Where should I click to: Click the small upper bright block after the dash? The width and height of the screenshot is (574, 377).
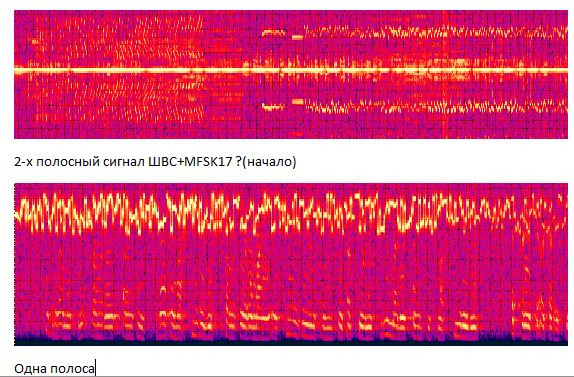[297, 37]
